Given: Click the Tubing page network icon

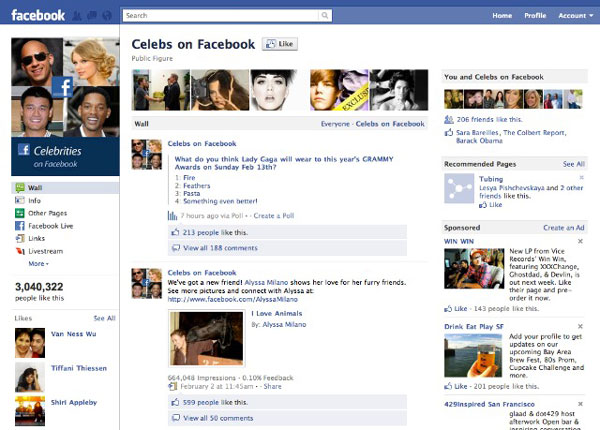Looking at the screenshot, I should (x=459, y=188).
